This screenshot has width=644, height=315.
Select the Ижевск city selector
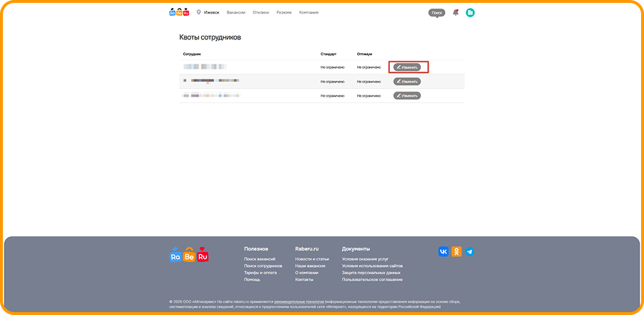pyautogui.click(x=212, y=12)
